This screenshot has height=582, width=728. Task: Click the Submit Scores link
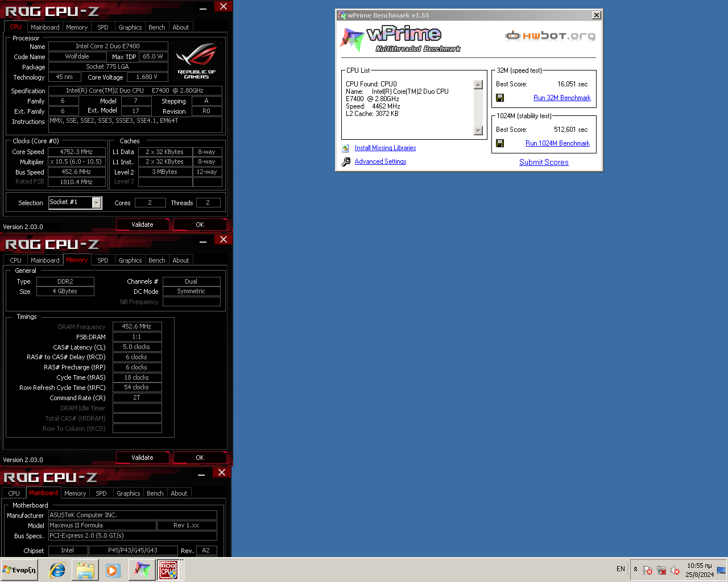[x=544, y=162]
